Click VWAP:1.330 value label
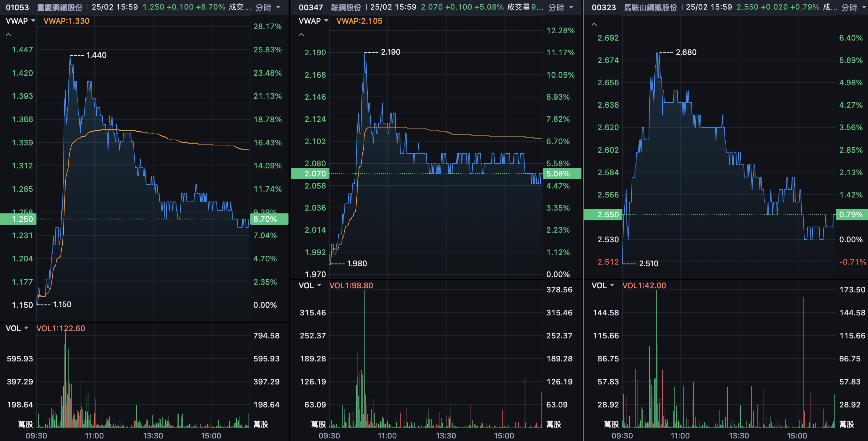This screenshot has width=868, height=441. pos(67,21)
